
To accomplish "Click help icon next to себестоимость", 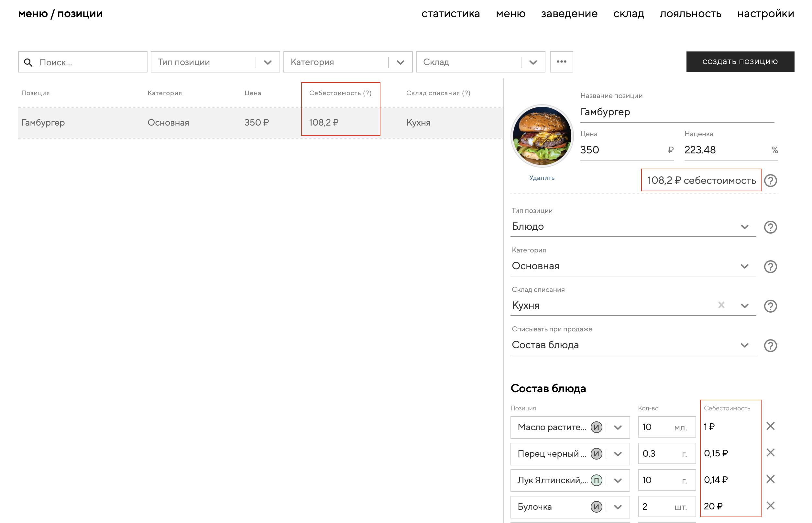I will point(770,181).
